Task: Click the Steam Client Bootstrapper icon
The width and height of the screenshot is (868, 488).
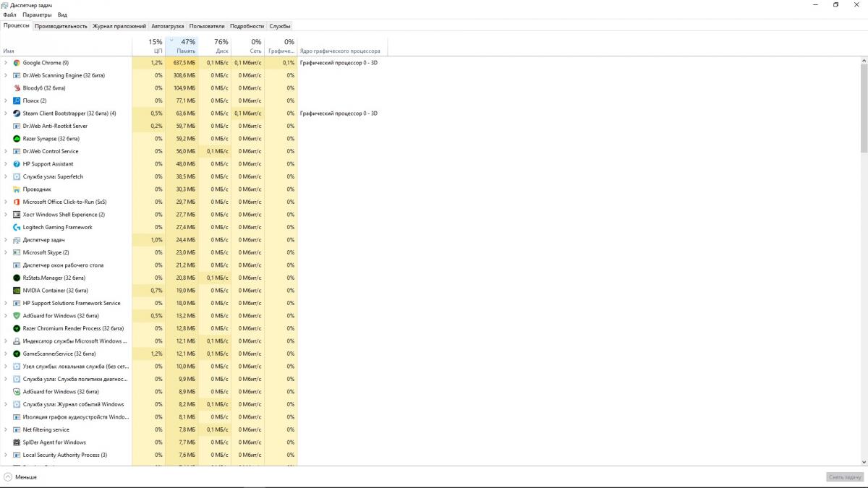Action: coord(17,114)
